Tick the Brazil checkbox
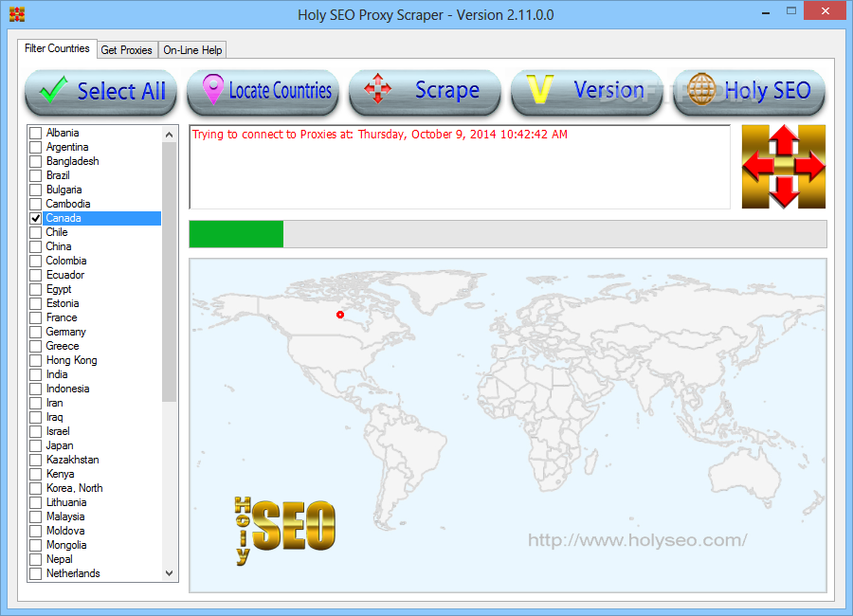The height and width of the screenshot is (616, 853). click(35, 175)
